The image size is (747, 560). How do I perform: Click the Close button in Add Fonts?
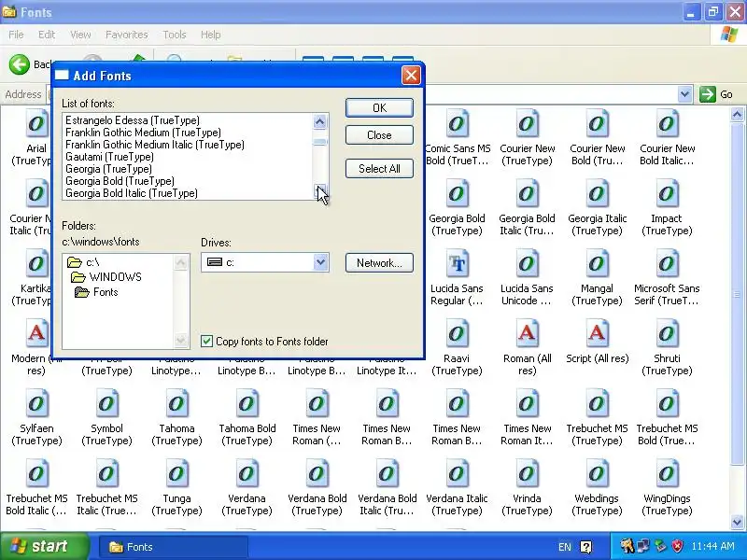coord(379,135)
